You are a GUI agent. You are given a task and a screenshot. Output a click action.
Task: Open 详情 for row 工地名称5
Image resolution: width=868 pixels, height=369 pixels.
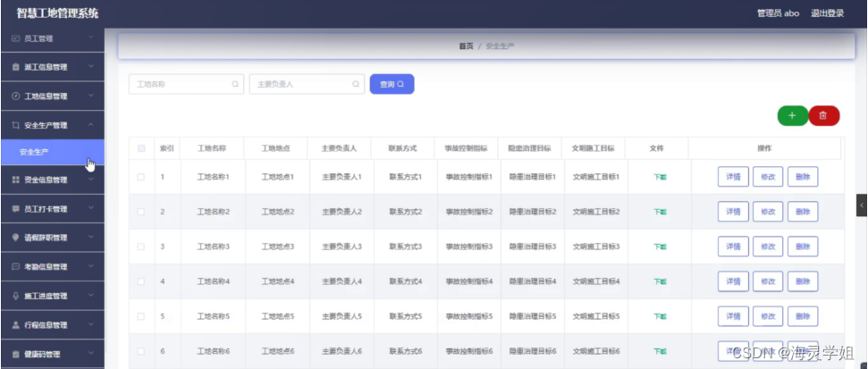(x=733, y=316)
